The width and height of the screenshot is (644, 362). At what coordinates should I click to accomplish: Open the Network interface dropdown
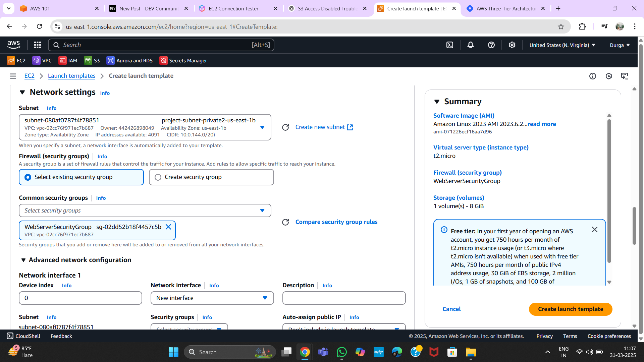point(212,298)
